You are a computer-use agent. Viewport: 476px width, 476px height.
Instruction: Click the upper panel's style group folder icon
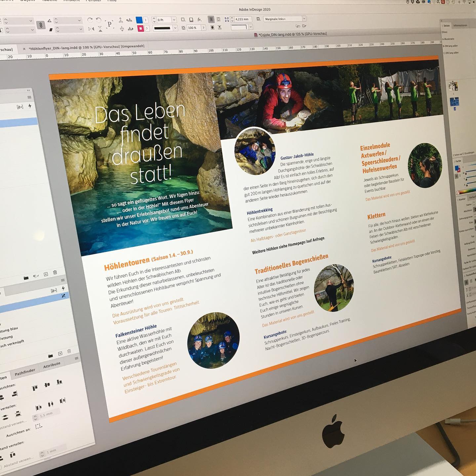pos(26,278)
